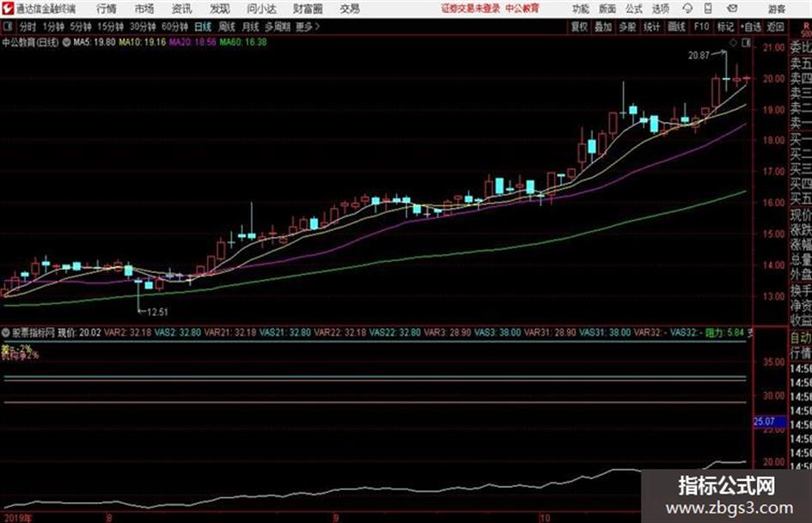The width and height of the screenshot is (812, 523).
Task: Switch to the 周线 weekly tab
Action: (x=227, y=27)
